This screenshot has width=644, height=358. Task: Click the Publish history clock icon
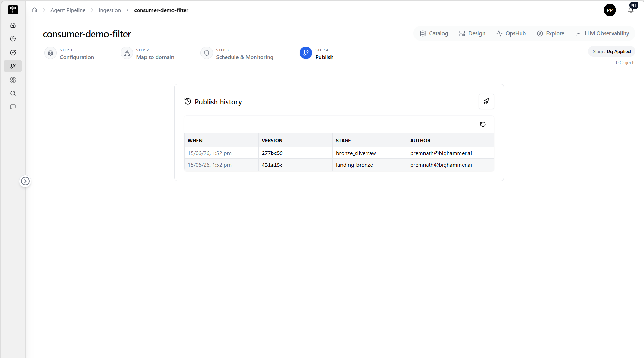[x=188, y=101]
